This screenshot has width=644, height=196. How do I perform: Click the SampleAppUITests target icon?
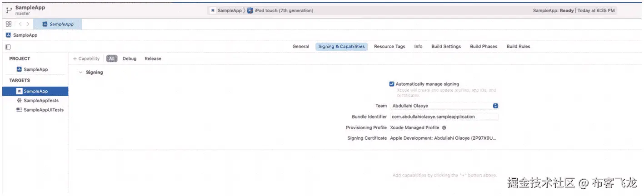19,110
